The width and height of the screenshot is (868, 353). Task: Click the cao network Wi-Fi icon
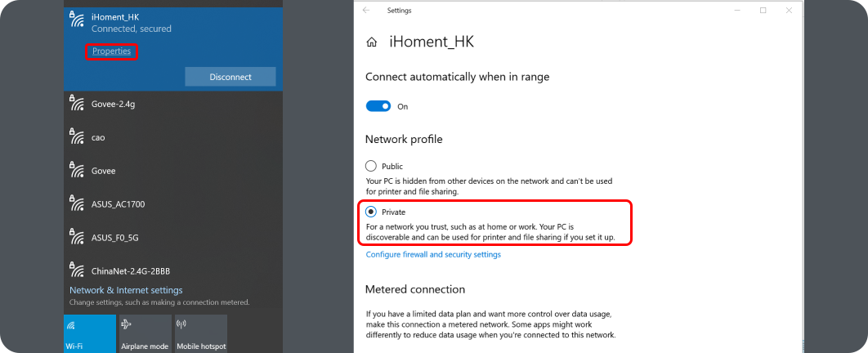click(77, 136)
